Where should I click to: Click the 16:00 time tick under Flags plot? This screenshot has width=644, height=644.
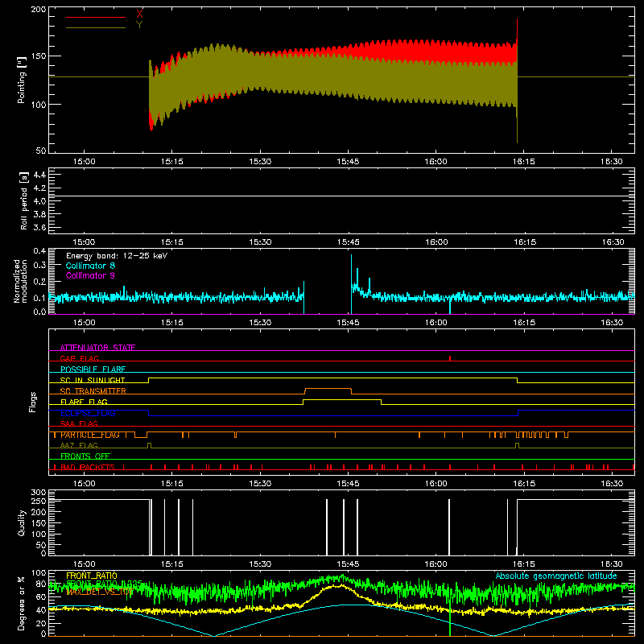(x=436, y=484)
